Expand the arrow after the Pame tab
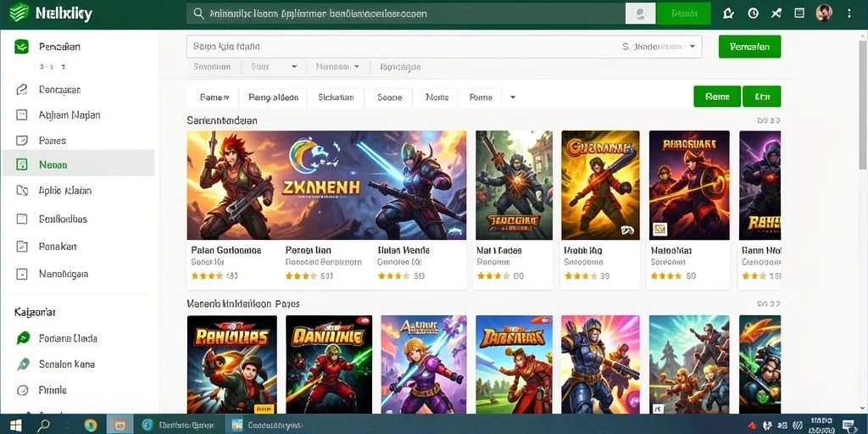Image resolution: width=868 pixels, height=434 pixels. [513, 97]
